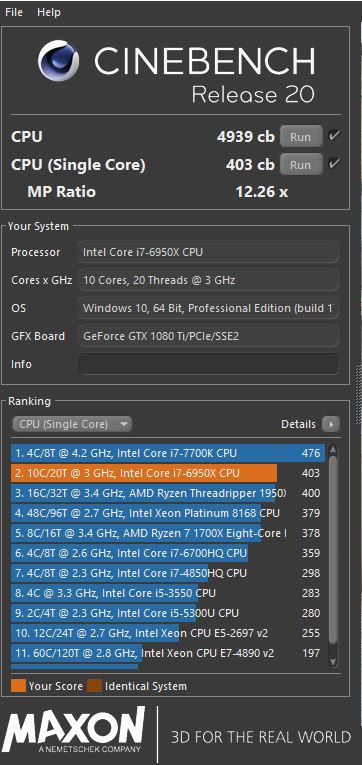The image size is (362, 765).
Task: Click the Identical System legend swatch
Action: pyautogui.click(x=94, y=686)
